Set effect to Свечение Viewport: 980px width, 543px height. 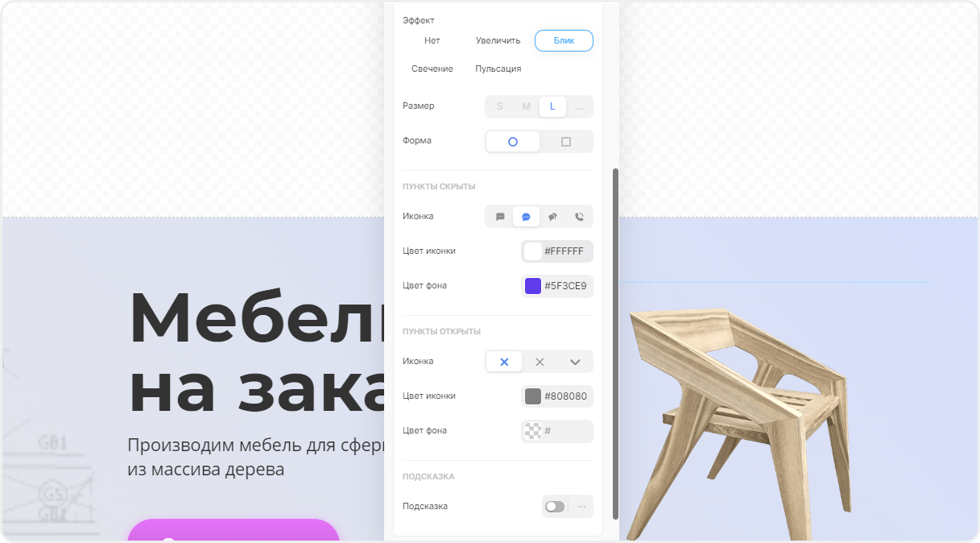pyautogui.click(x=432, y=68)
